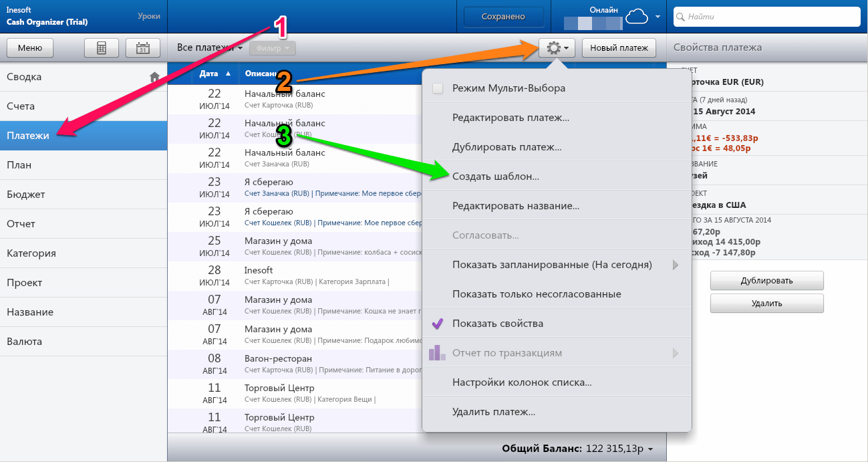The width and height of the screenshot is (868, 462).
Task: Switch to the Проект section
Action: 84,283
